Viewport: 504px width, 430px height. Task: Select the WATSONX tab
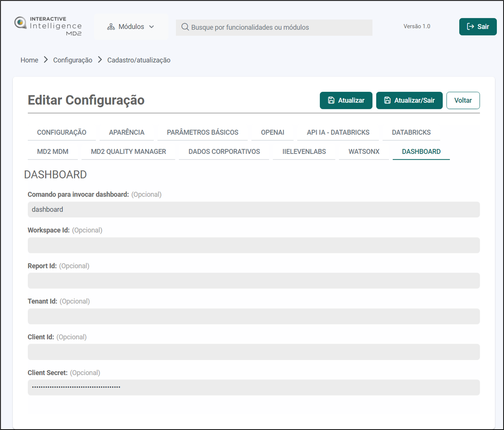pyautogui.click(x=364, y=152)
